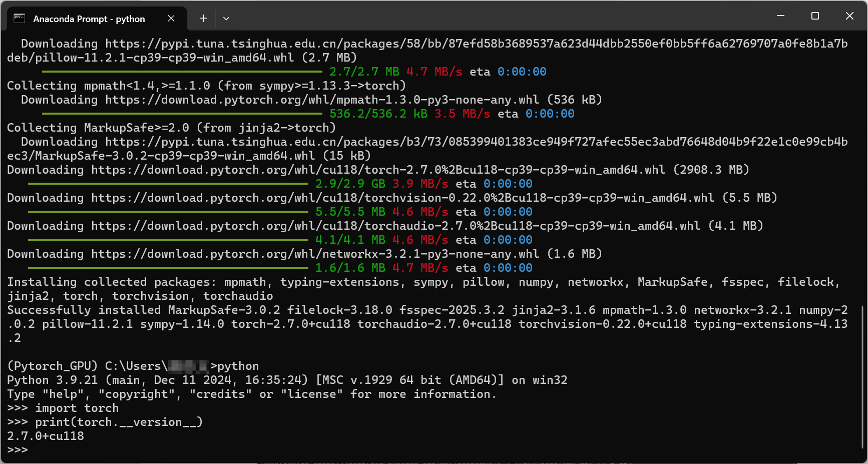Viewport: 868px width, 464px height.
Task: Minimize the terminal window
Action: (780, 16)
